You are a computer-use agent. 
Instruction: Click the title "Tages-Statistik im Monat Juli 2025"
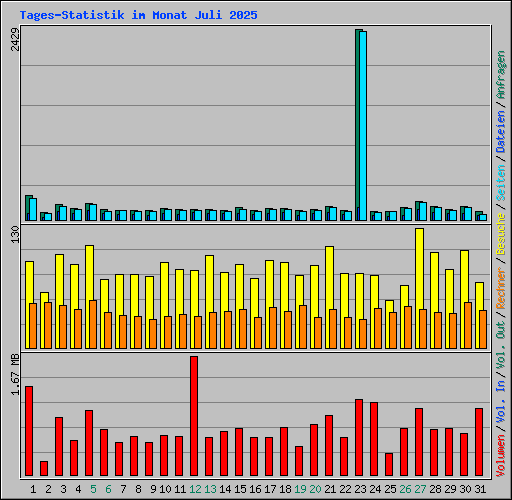click(x=138, y=15)
